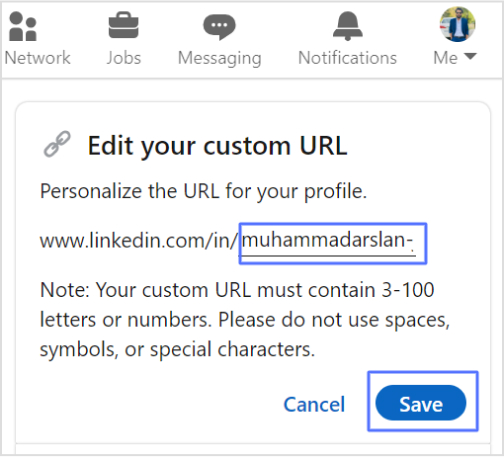
Task: Open the Messaging speech bubble icon
Action: pyautogui.click(x=219, y=27)
